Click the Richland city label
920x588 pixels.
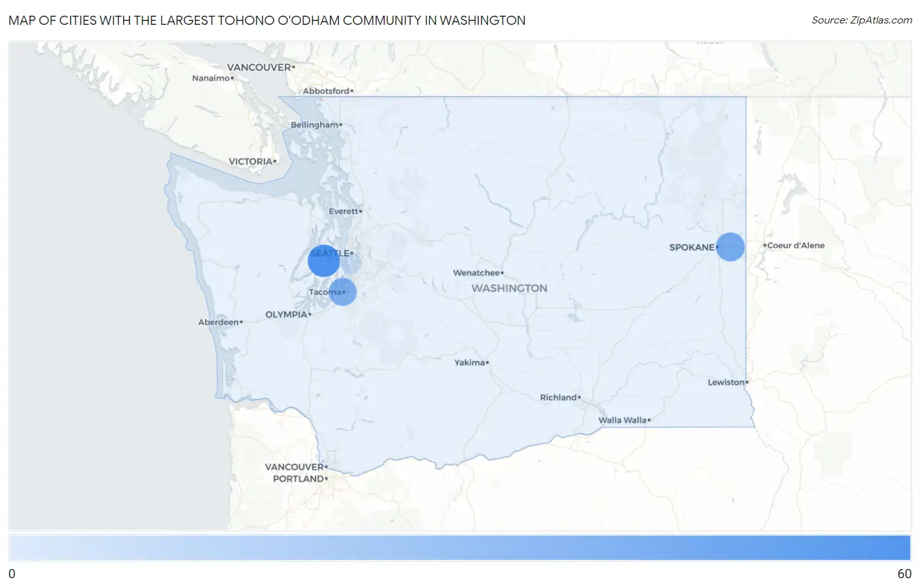558,398
